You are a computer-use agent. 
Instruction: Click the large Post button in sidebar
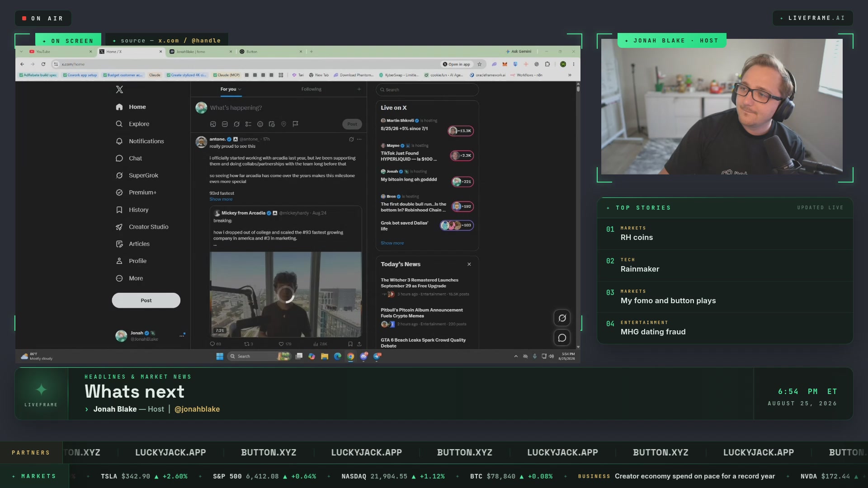pos(146,300)
